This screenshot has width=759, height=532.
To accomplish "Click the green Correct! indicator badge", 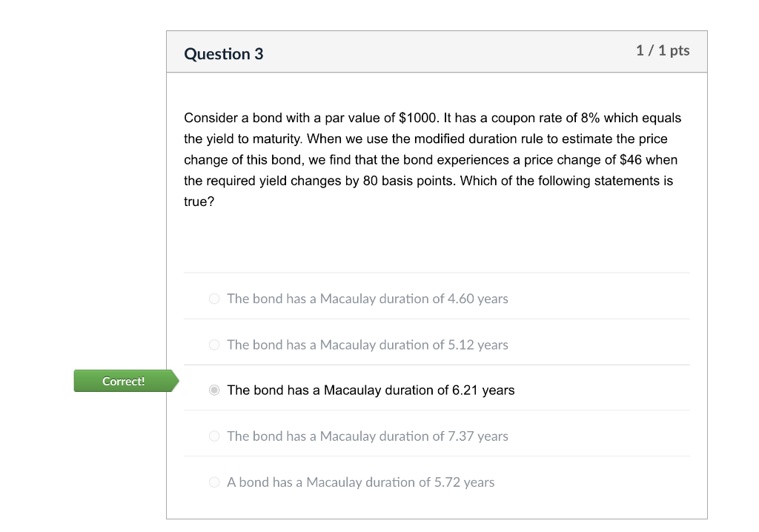I will click(123, 381).
